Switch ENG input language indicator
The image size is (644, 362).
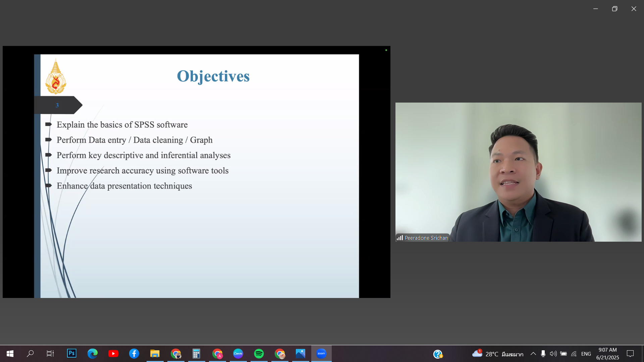586,354
